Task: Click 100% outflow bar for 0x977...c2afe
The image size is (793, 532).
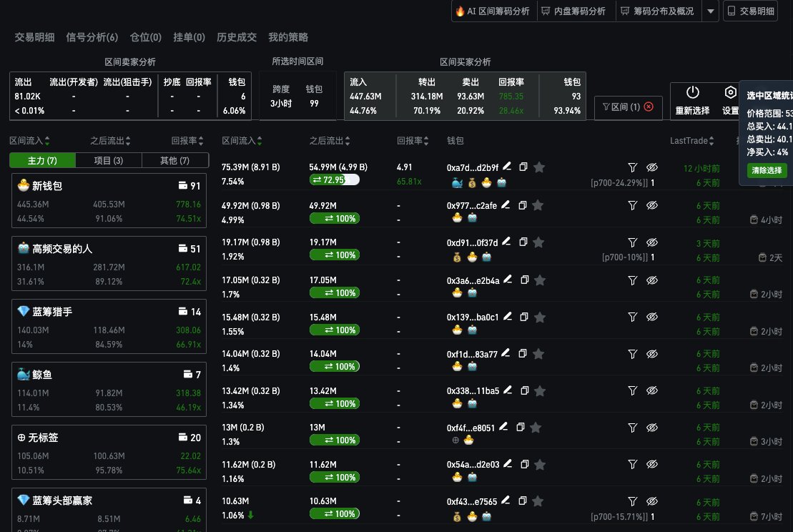Action: pyautogui.click(x=335, y=219)
